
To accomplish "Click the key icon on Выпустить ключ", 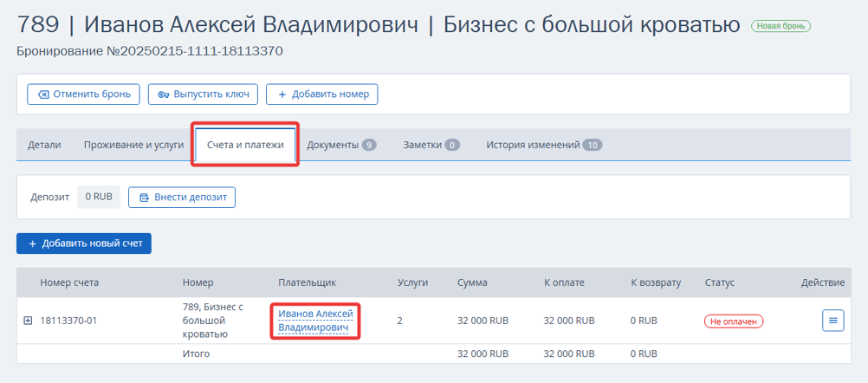I will point(164,94).
